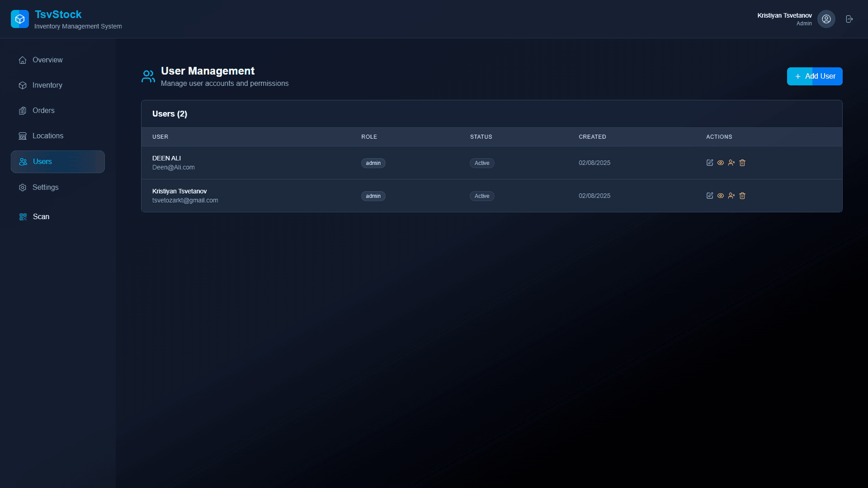Deactivate Kristiyan Tsvetanov account icon

pos(731,196)
